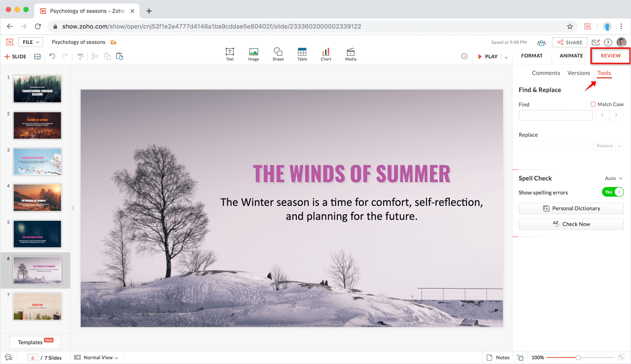Click the Replace button
Screen dimensions: 631x364
coord(605,145)
